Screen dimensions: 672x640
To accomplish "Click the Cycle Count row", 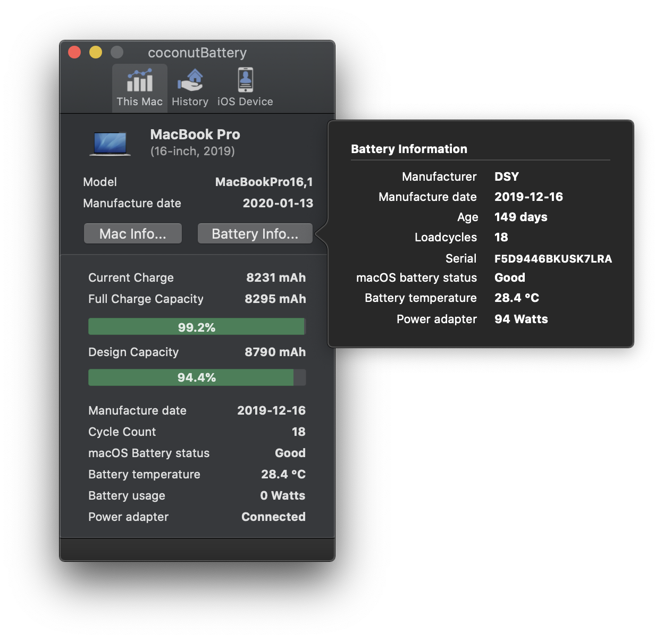I will 122,432.
